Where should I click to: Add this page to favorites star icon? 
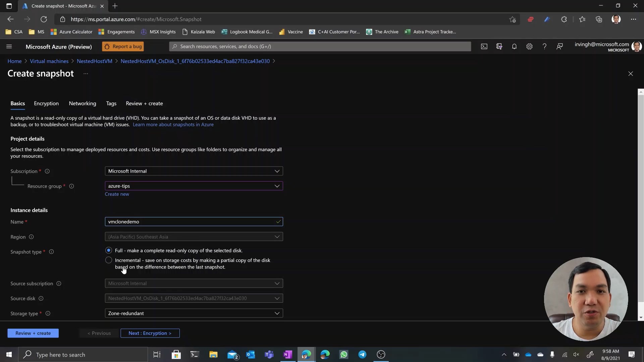512,19
